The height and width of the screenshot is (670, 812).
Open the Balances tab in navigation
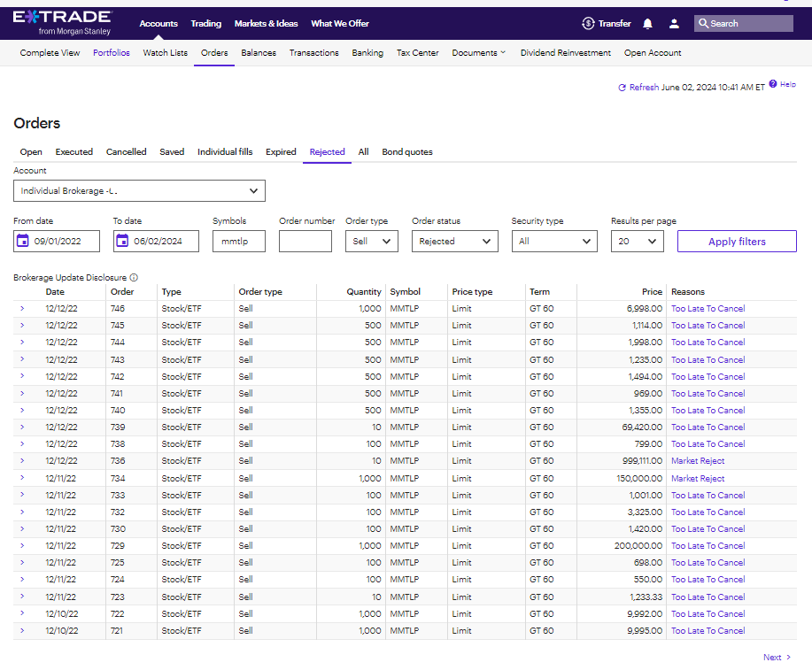[x=259, y=53]
